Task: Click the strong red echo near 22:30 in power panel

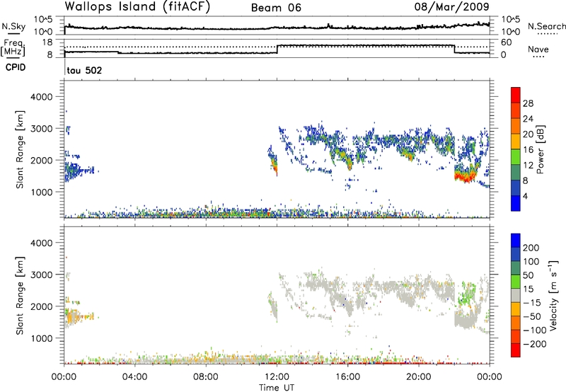Action: pyautogui.click(x=465, y=176)
